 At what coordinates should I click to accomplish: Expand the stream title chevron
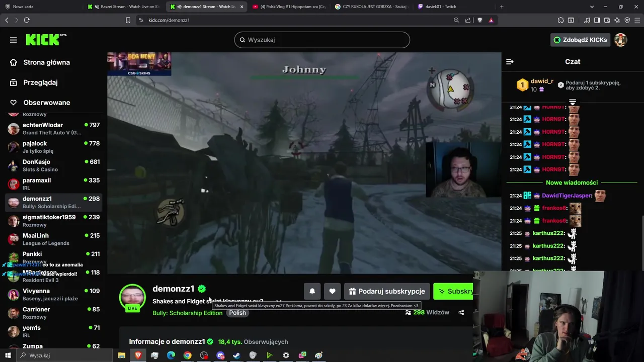coord(279,301)
